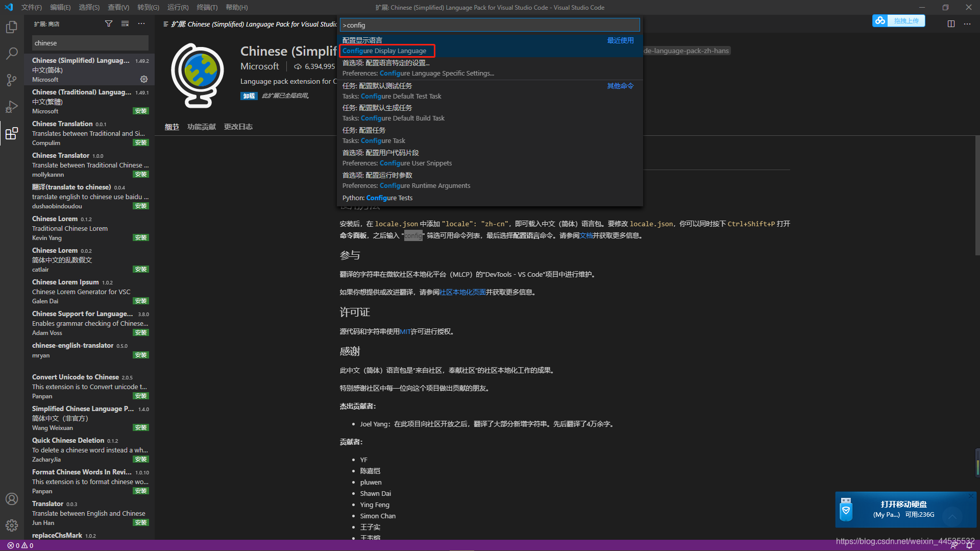This screenshot has width=980, height=551.
Task: Click the split editor icon
Action: coord(951,24)
